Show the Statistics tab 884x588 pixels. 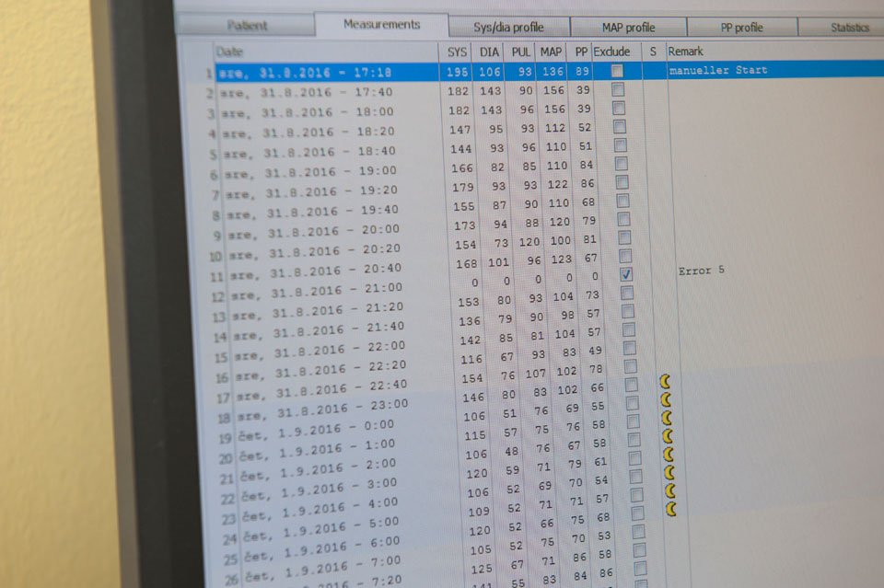point(849,28)
